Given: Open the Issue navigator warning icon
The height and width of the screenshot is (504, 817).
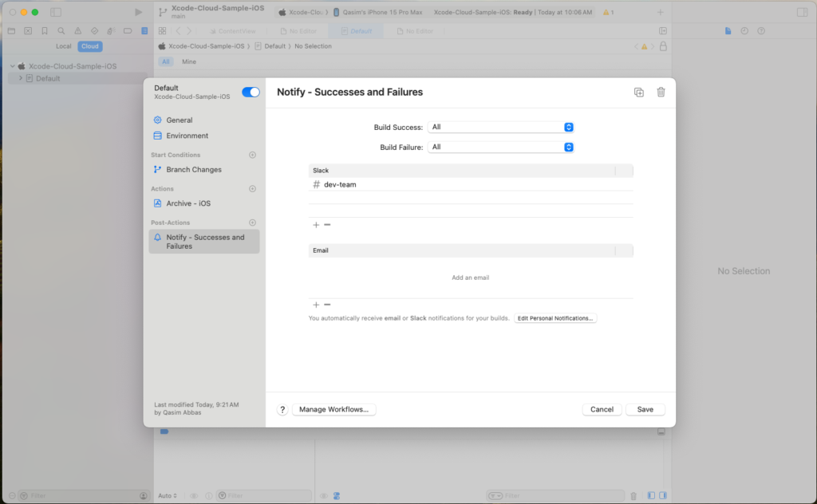Looking at the screenshot, I should [x=77, y=31].
